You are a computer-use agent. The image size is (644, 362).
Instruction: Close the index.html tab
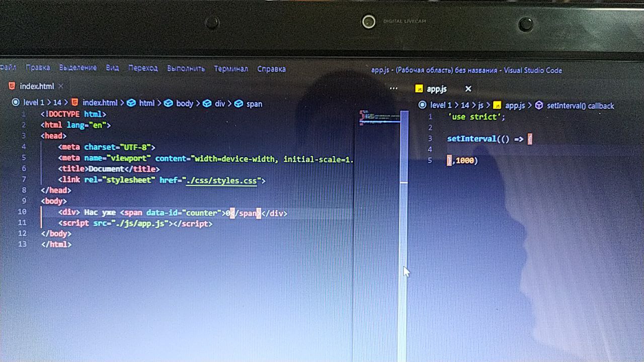(61, 86)
